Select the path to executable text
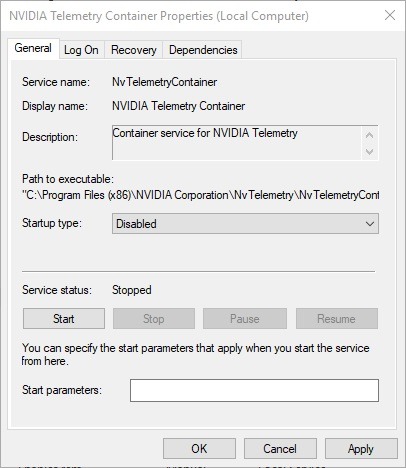This screenshot has height=468, width=406. 201,195
